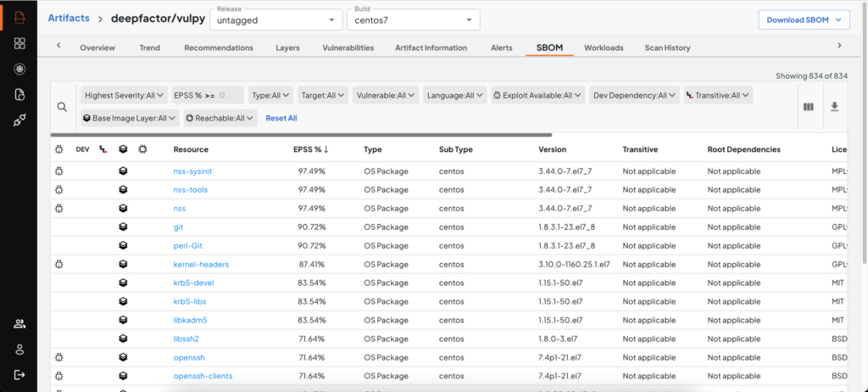Open the kernel-headers resource link

tap(201, 265)
